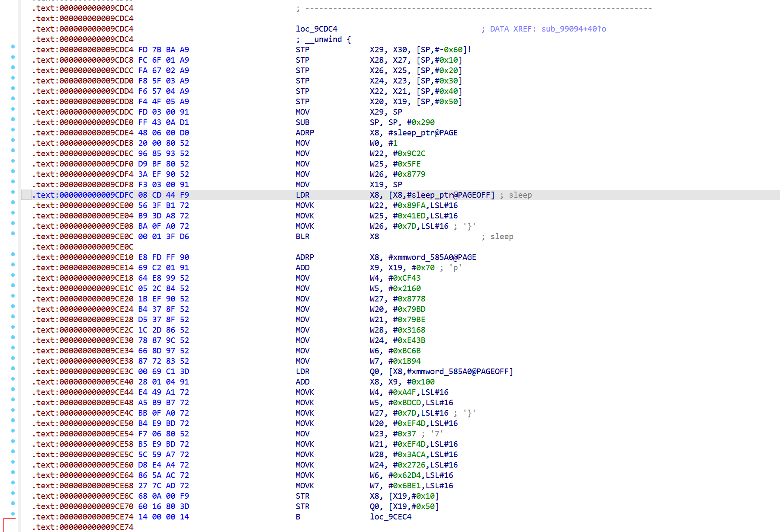Click hex bytes '00 01 3F D6'
The image size is (780, 532).
click(164, 237)
